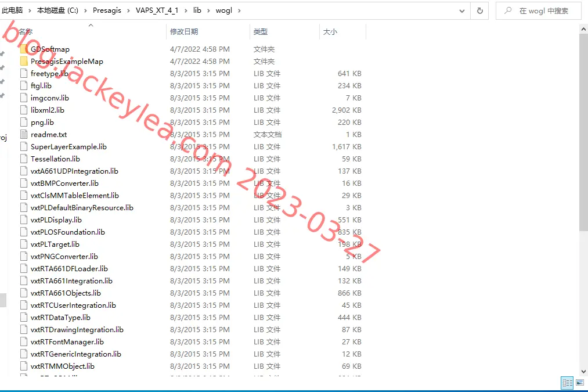Open address bar history dropdown arrow
This screenshot has height=392, width=588.
click(x=462, y=11)
